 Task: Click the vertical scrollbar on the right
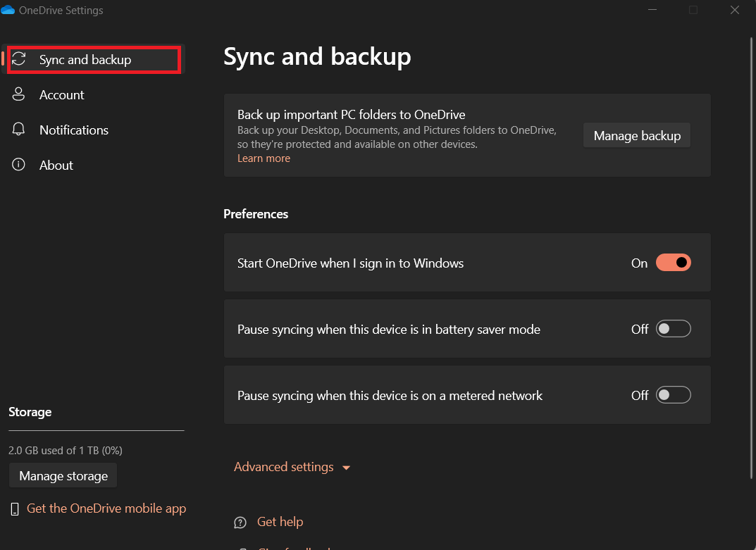coord(751,258)
